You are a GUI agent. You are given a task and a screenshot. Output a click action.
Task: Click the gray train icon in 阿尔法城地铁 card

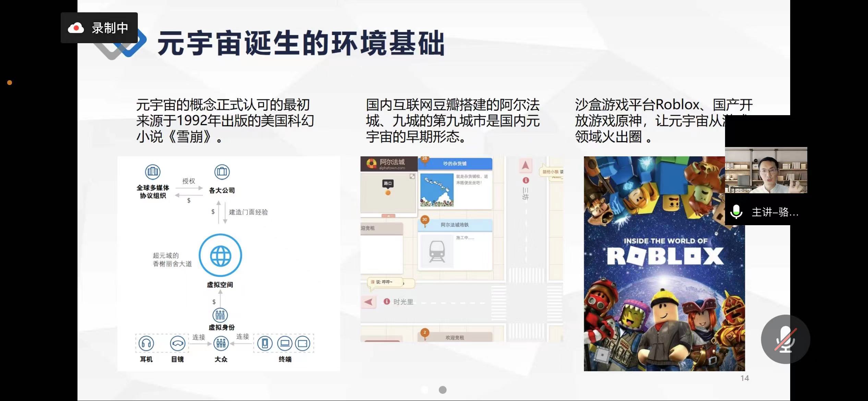pyautogui.click(x=437, y=251)
